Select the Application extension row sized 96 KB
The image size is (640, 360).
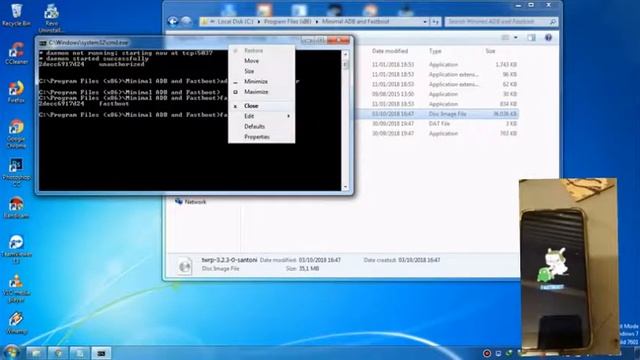[437, 74]
